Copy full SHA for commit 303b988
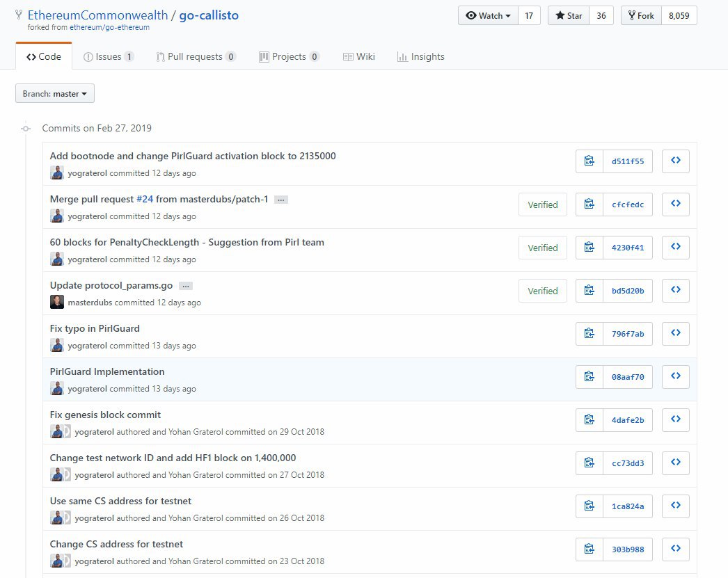728x578 pixels. tap(589, 549)
